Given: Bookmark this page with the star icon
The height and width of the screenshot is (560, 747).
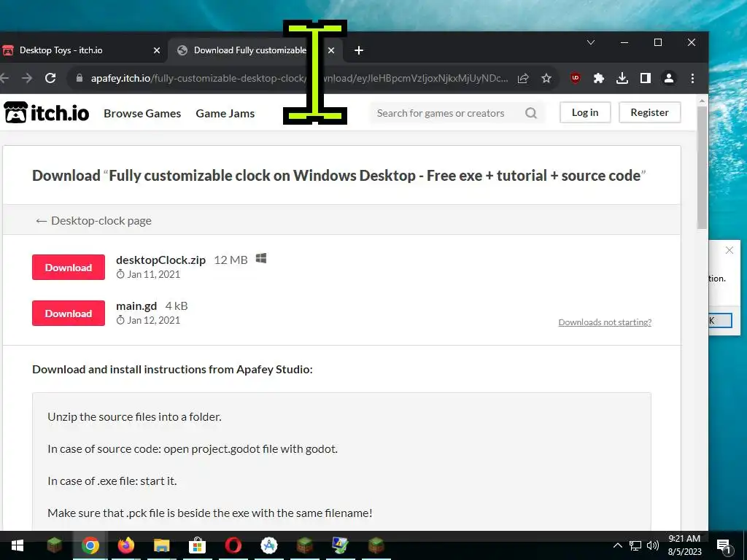Looking at the screenshot, I should point(546,78).
